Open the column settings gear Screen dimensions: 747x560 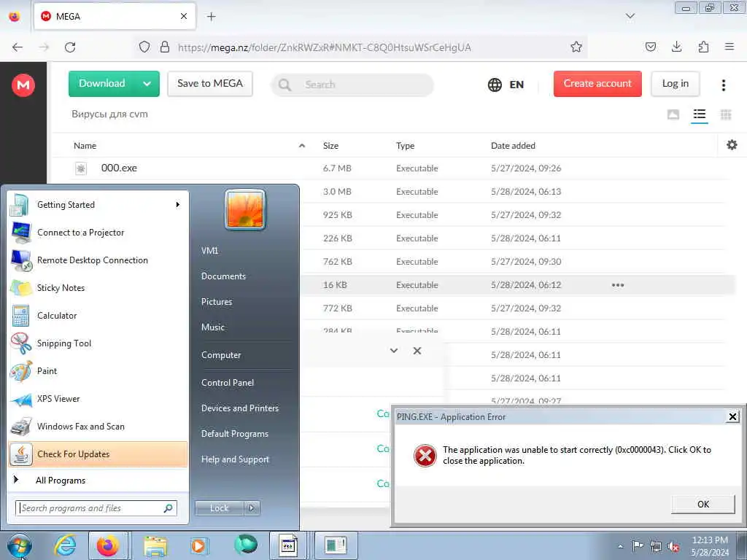[732, 145]
